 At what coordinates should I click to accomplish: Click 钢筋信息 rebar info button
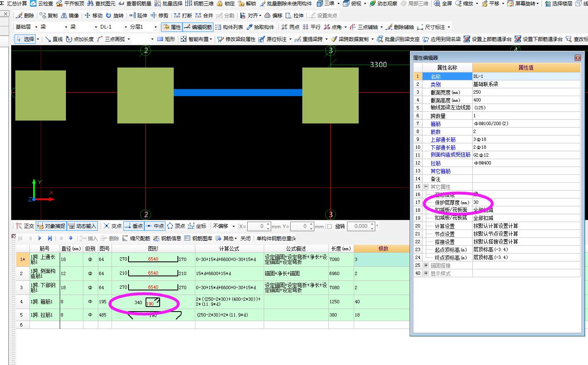pyautogui.click(x=167, y=238)
